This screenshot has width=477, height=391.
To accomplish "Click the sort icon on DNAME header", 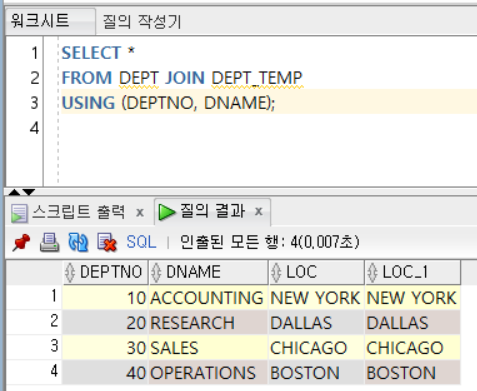I will tap(156, 273).
